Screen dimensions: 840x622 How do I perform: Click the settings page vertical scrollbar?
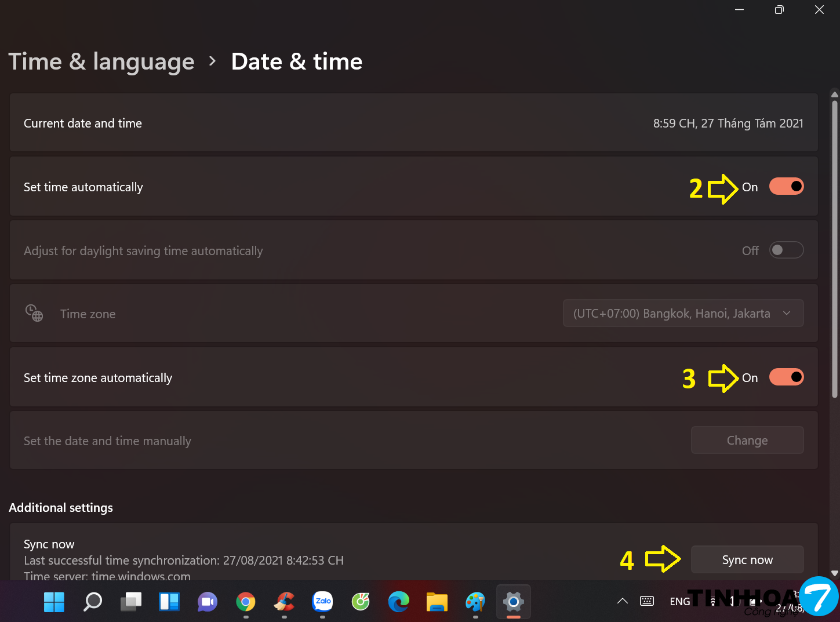pyautogui.click(x=834, y=249)
